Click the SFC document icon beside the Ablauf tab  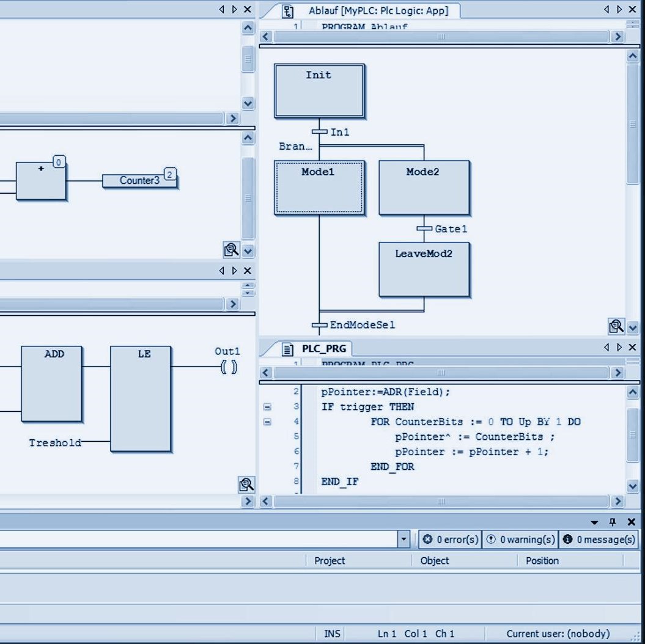point(287,11)
